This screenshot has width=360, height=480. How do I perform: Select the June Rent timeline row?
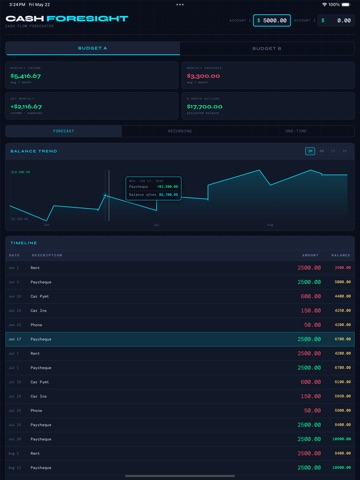click(x=180, y=268)
